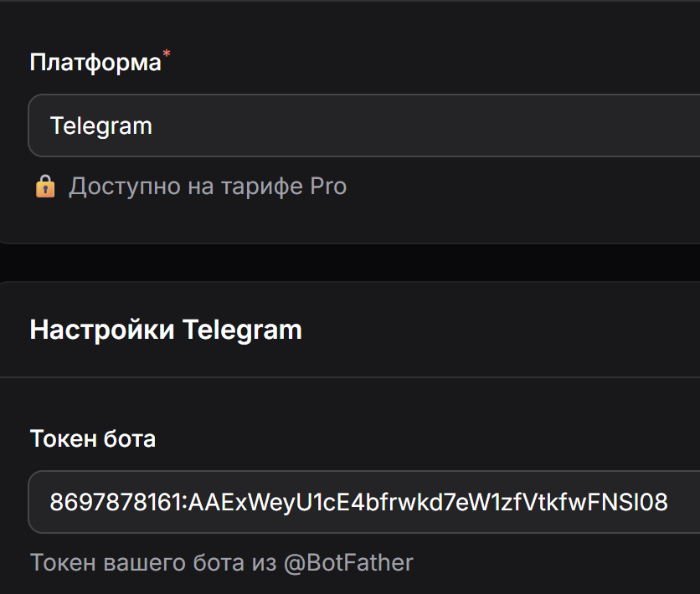Click the token's secret part after the colon

point(427,502)
